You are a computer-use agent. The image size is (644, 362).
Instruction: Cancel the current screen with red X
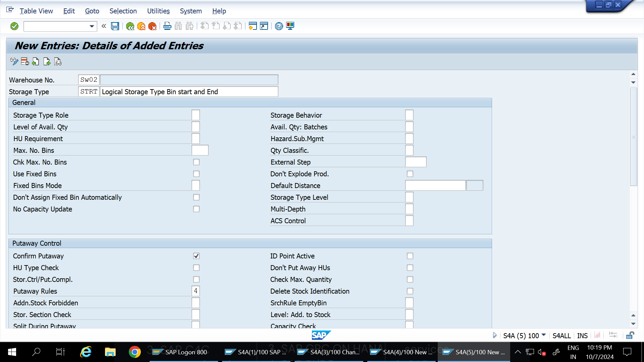click(153, 26)
